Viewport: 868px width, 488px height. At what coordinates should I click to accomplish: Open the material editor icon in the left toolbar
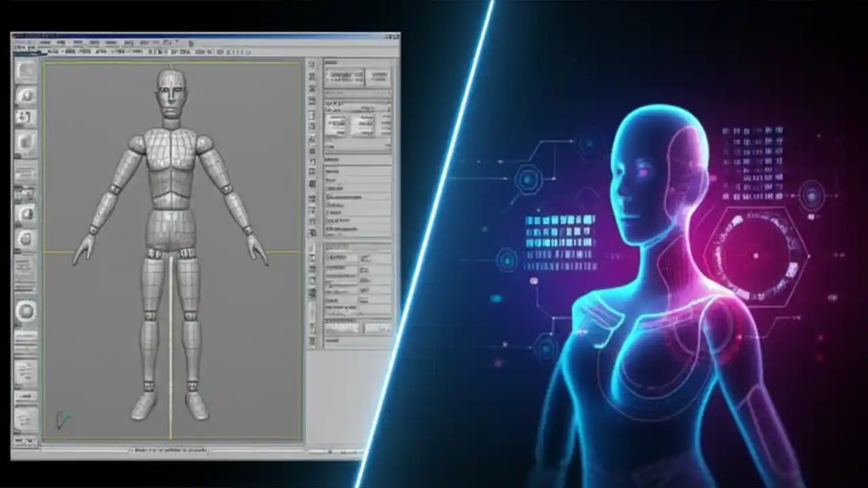click(x=25, y=237)
